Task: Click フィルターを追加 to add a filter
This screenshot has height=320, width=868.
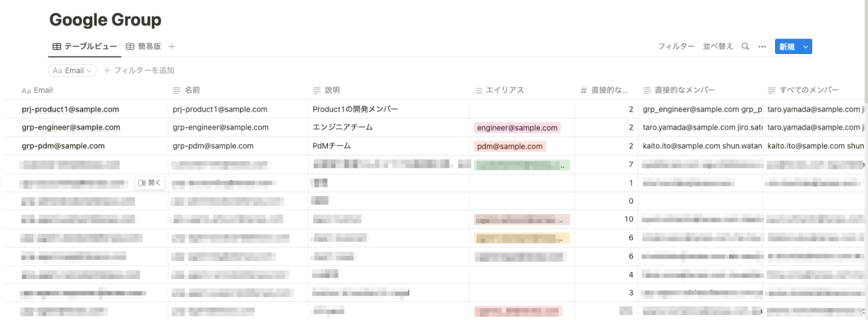Action: (139, 71)
